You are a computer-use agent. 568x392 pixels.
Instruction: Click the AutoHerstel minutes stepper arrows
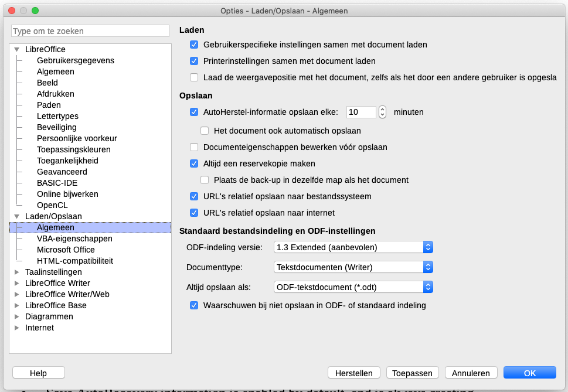(x=382, y=112)
